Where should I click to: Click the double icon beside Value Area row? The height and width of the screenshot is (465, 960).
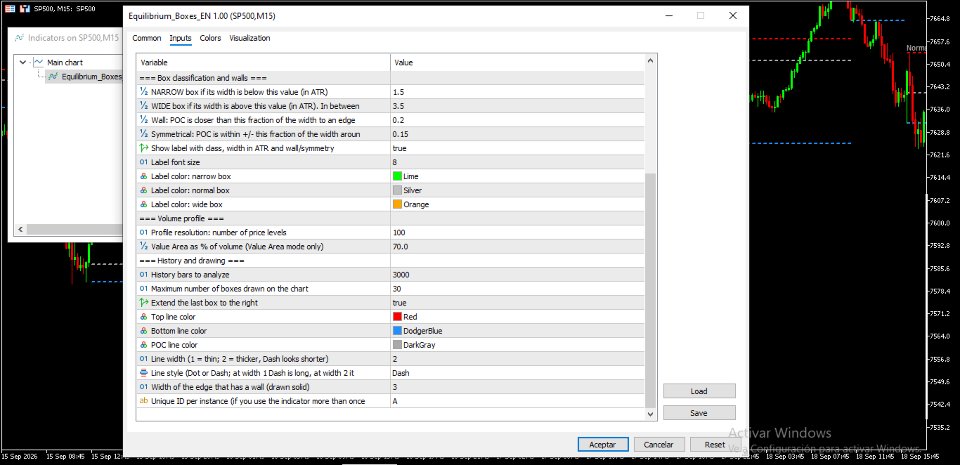tap(144, 247)
